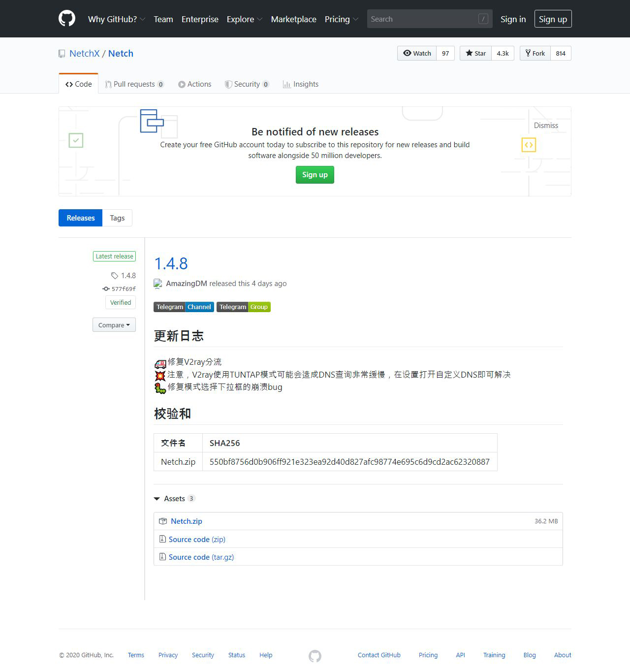Switch to the Tags tab
The height and width of the screenshot is (672, 630).
pyautogui.click(x=117, y=218)
